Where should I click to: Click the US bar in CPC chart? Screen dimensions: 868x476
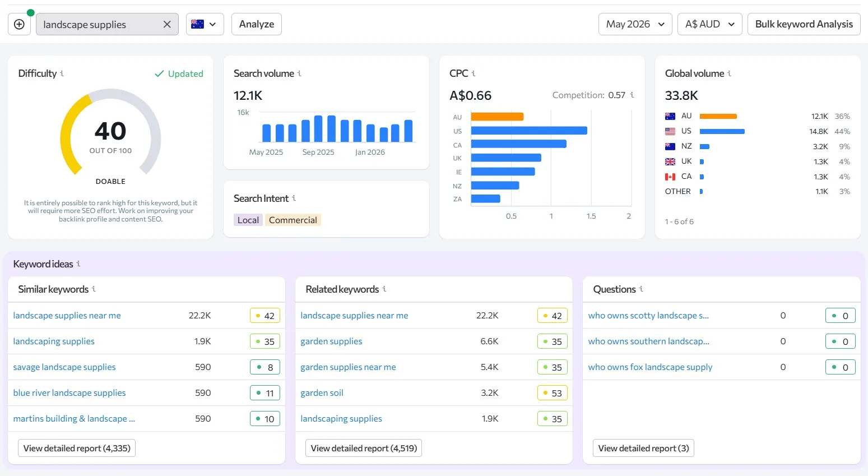[529, 131]
